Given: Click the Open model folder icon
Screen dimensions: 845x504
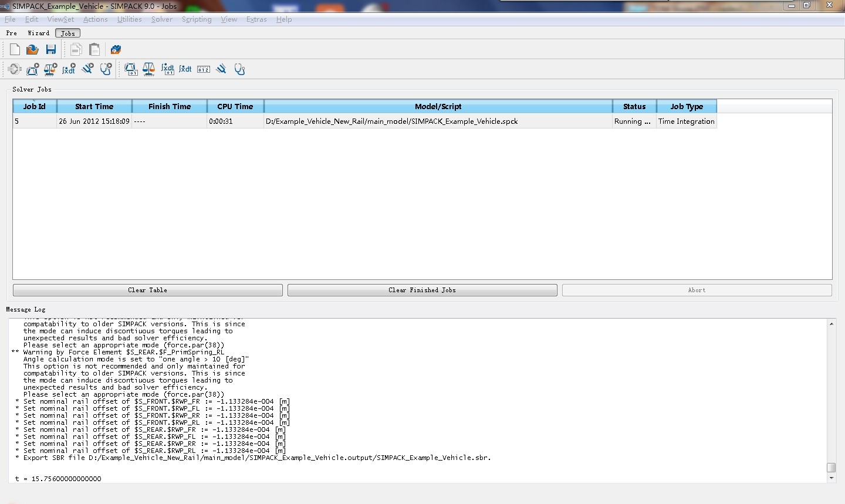Looking at the screenshot, I should [33, 50].
